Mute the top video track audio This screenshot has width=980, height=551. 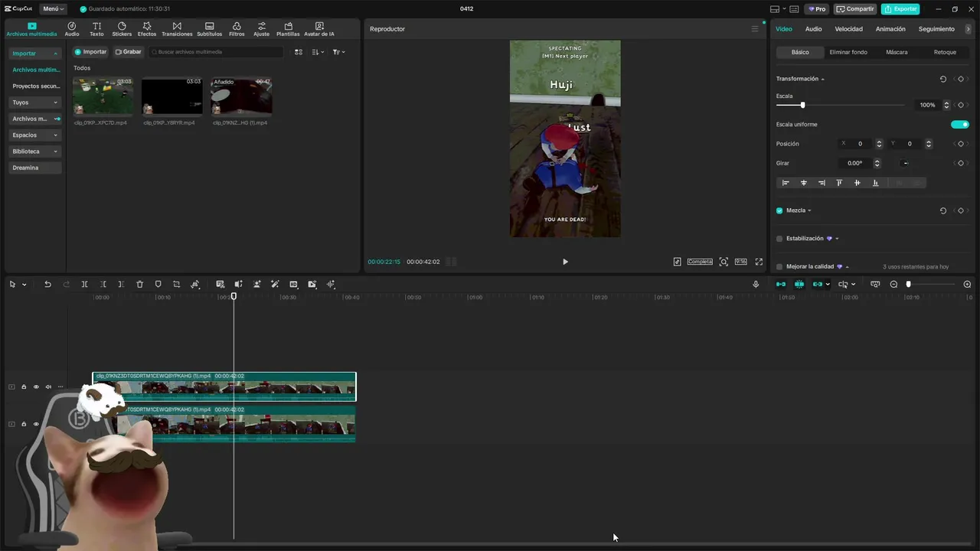(47, 387)
